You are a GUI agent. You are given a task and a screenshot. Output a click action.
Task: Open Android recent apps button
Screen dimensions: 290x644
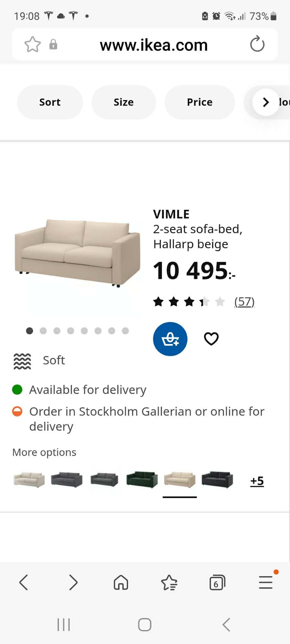tap(64, 625)
